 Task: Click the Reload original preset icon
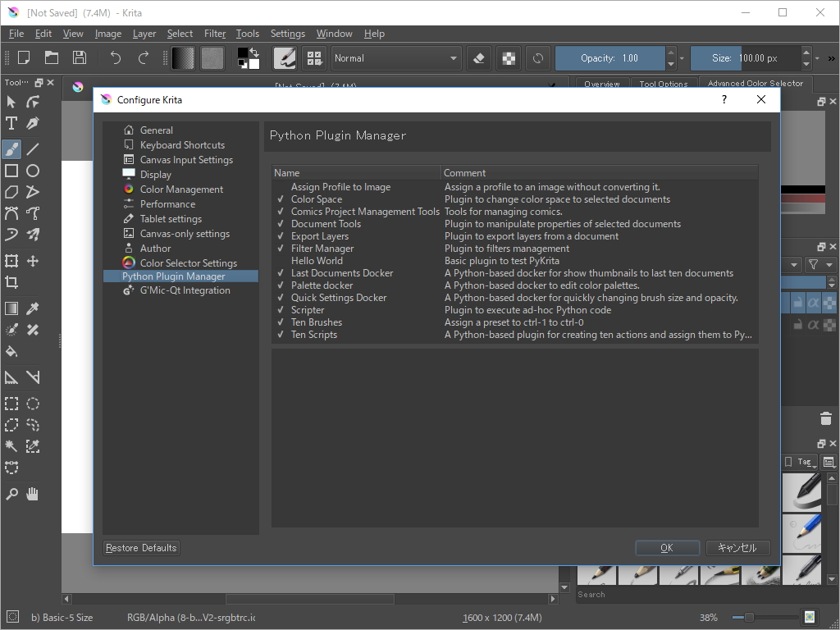click(x=538, y=58)
